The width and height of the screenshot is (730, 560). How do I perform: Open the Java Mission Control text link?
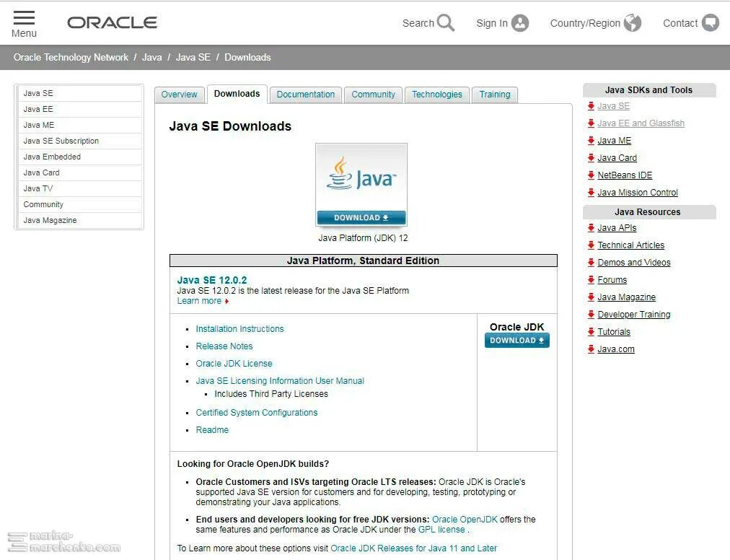pos(638,192)
